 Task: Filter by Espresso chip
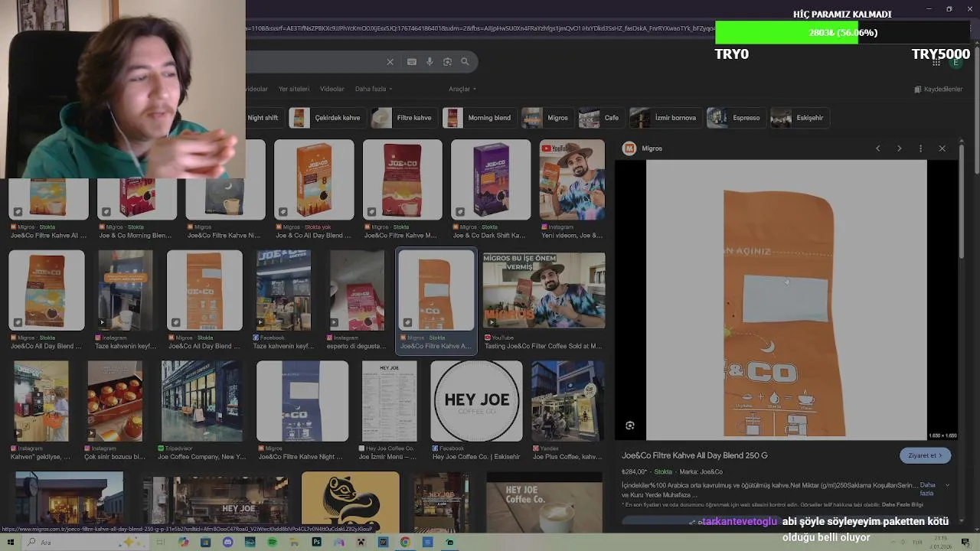735,118
